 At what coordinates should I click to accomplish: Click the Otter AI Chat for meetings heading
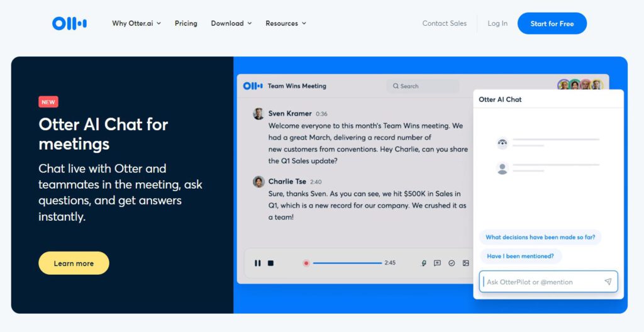[x=103, y=134]
